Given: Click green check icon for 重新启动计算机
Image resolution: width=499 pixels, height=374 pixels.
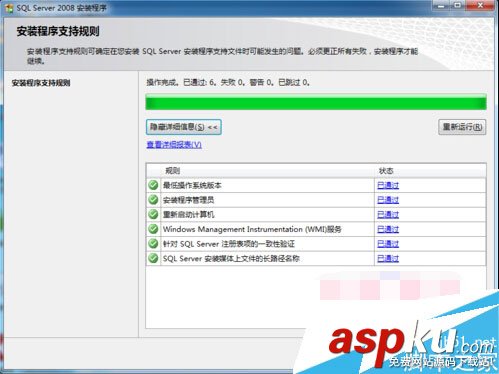Looking at the screenshot, I should pyautogui.click(x=153, y=214).
